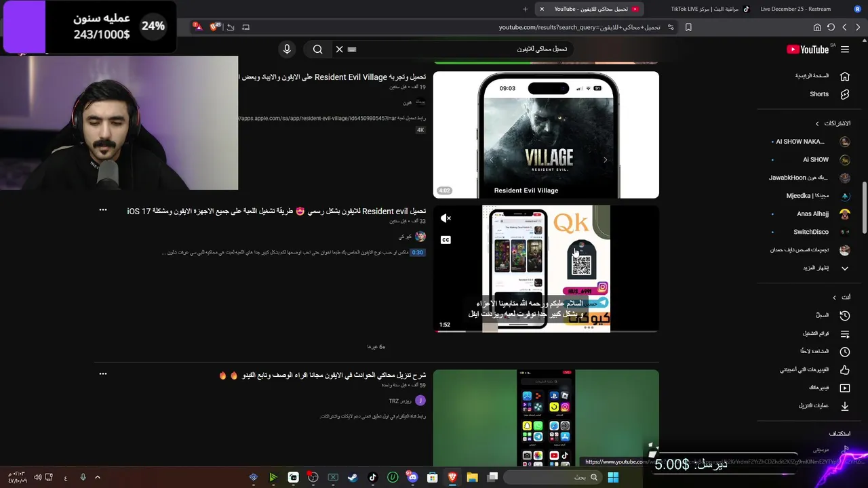Go to browser home page
The image size is (868, 488).
[817, 27]
